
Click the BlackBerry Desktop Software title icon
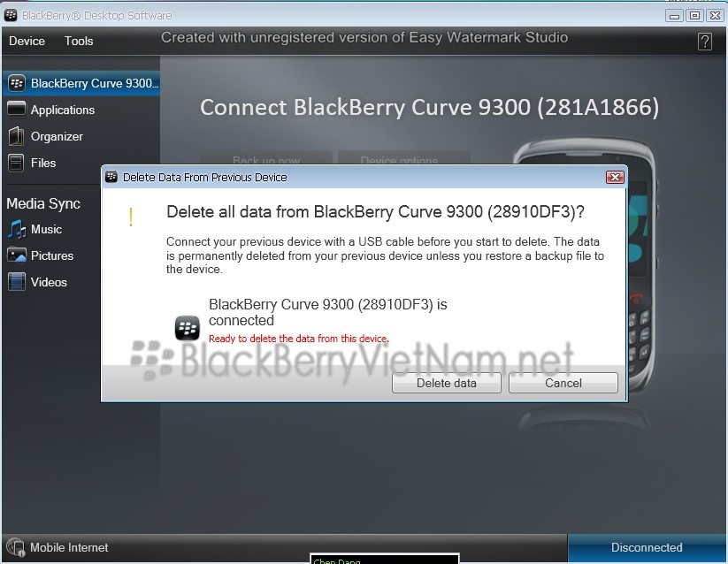point(11,15)
